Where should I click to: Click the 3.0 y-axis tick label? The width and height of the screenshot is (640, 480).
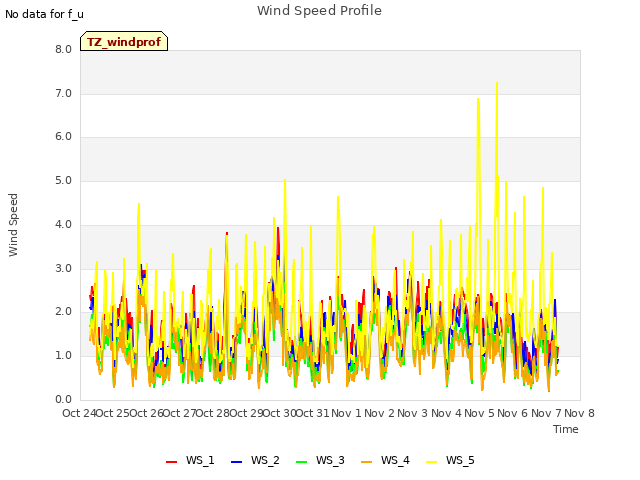click(63, 269)
